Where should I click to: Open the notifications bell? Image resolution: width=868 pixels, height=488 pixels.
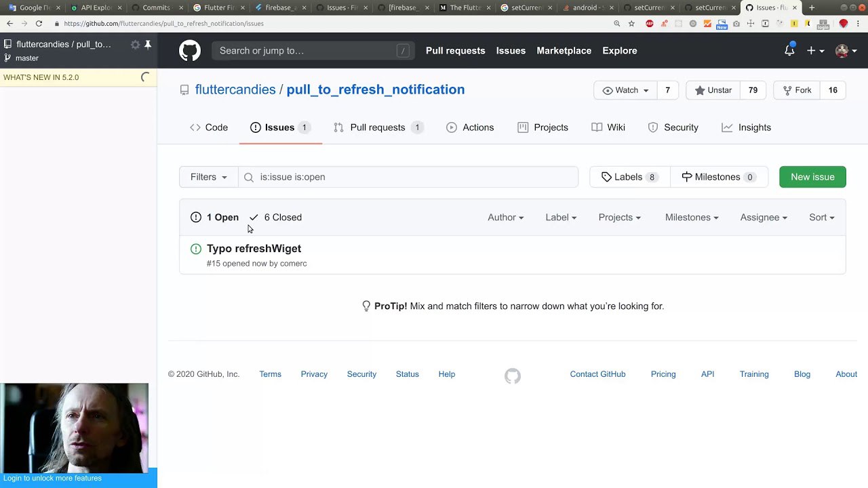789,51
